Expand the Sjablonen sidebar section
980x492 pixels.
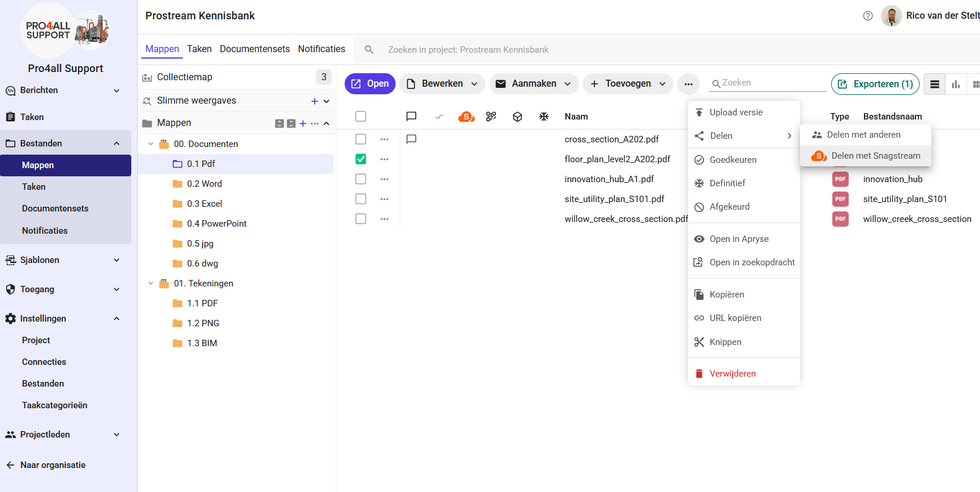117,260
